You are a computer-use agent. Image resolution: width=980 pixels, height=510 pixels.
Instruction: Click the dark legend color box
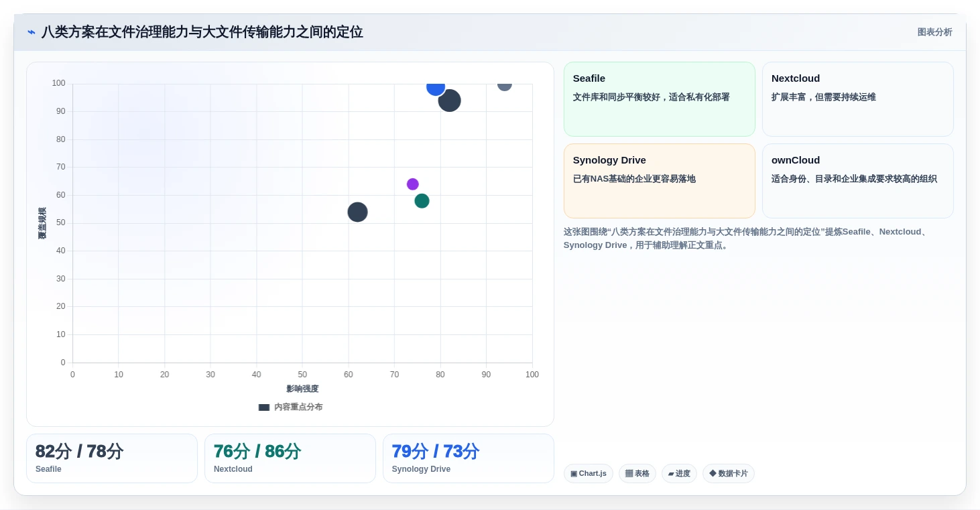click(x=264, y=407)
